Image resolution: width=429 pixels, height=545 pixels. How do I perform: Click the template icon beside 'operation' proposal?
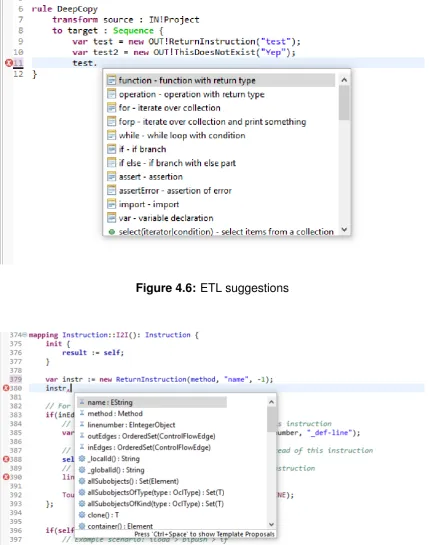111,94
